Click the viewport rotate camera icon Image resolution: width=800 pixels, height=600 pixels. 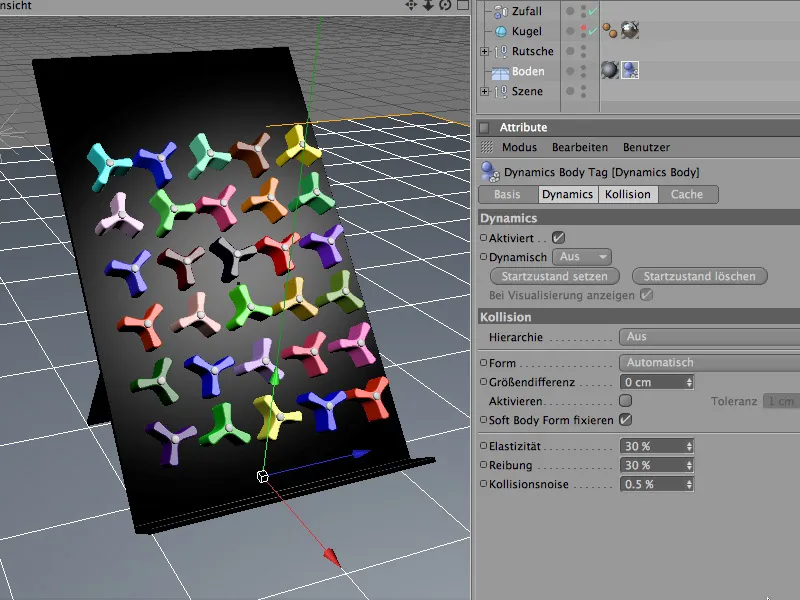pyautogui.click(x=444, y=6)
